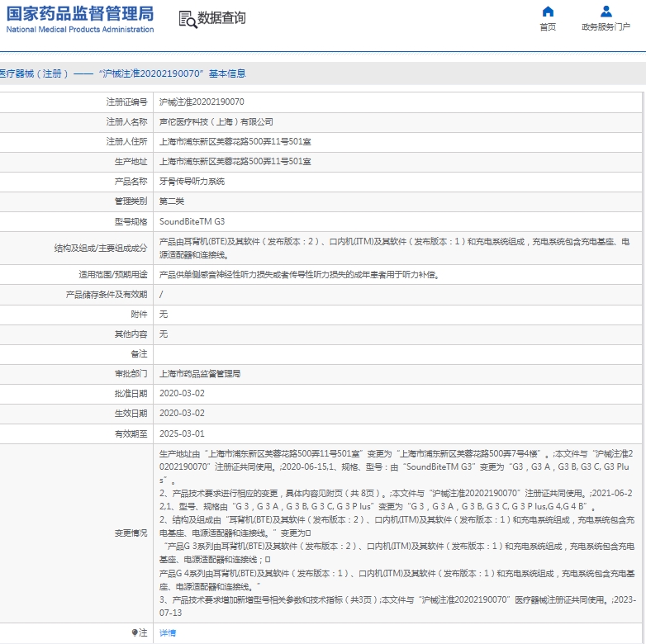The width and height of the screenshot is (646, 644).
Task: Click the ●注 label at bottom
Action: (140, 633)
